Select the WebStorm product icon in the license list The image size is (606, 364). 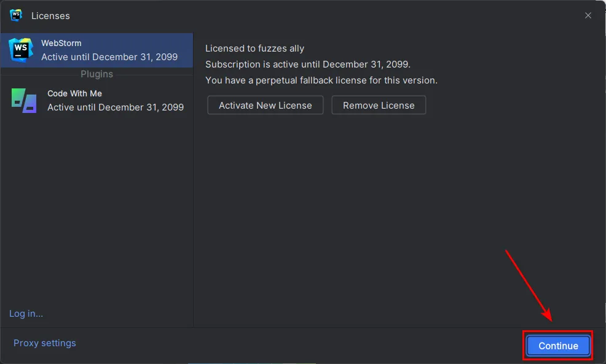pyautogui.click(x=21, y=50)
